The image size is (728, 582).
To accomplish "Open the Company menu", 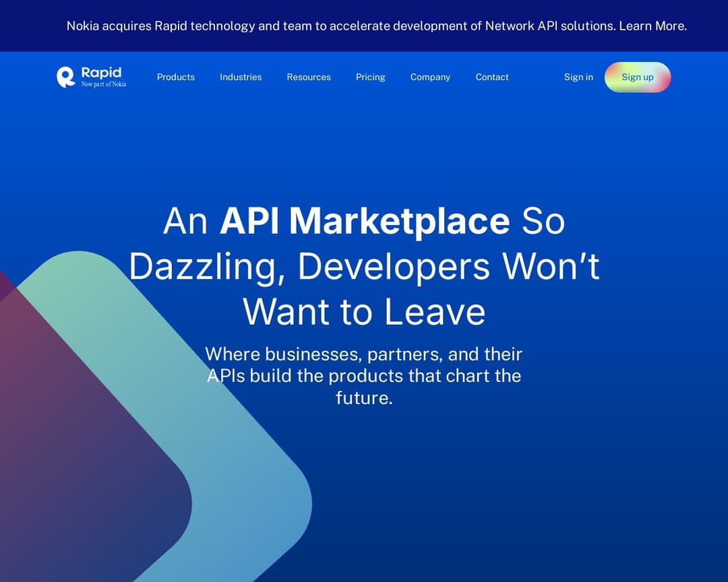I will [x=430, y=77].
